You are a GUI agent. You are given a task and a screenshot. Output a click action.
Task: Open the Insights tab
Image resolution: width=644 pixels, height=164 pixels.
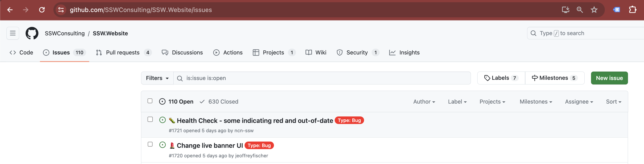point(404,52)
